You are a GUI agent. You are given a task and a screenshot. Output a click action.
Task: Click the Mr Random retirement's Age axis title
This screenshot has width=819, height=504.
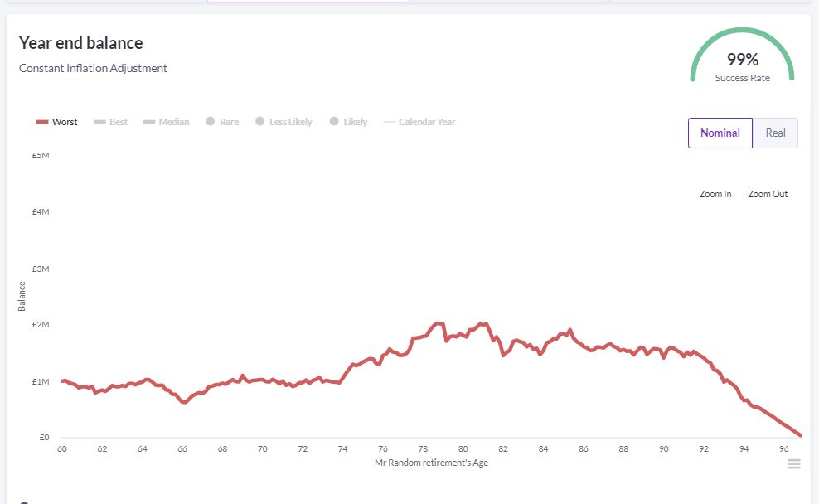431,463
